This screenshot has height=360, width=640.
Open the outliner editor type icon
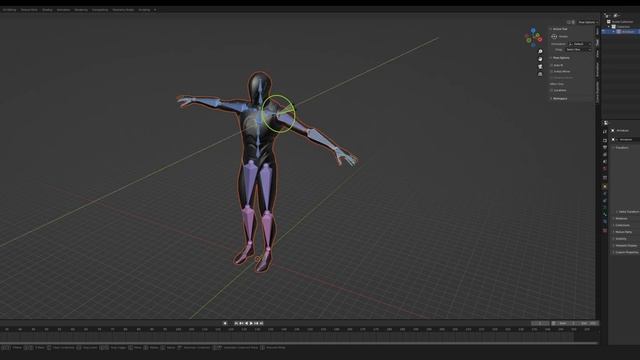coord(607,16)
